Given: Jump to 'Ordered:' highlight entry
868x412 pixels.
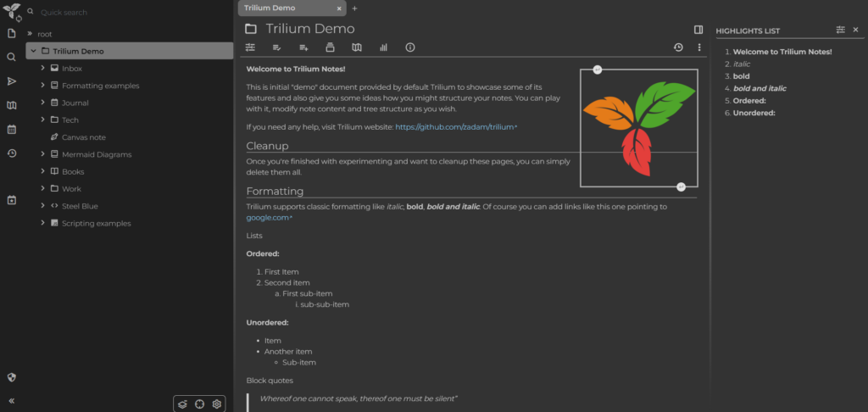Looking at the screenshot, I should [x=748, y=101].
